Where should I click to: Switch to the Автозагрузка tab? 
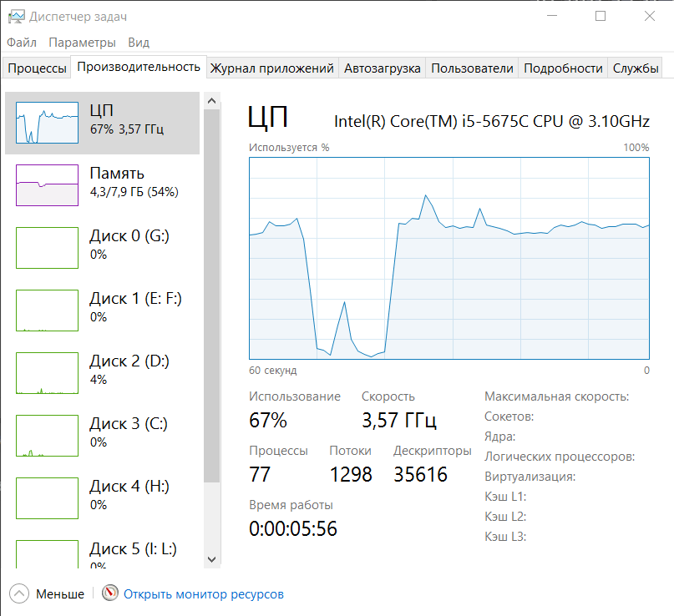tap(382, 68)
